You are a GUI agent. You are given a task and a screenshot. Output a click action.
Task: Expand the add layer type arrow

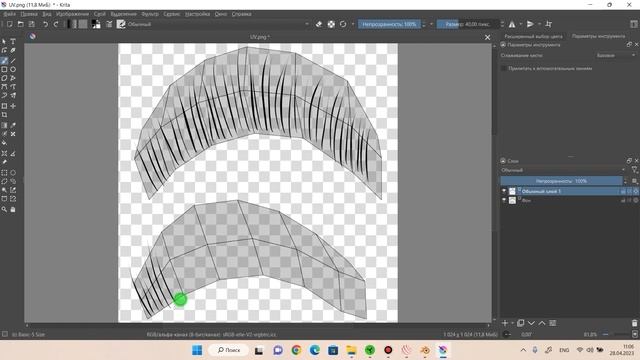coord(512,323)
